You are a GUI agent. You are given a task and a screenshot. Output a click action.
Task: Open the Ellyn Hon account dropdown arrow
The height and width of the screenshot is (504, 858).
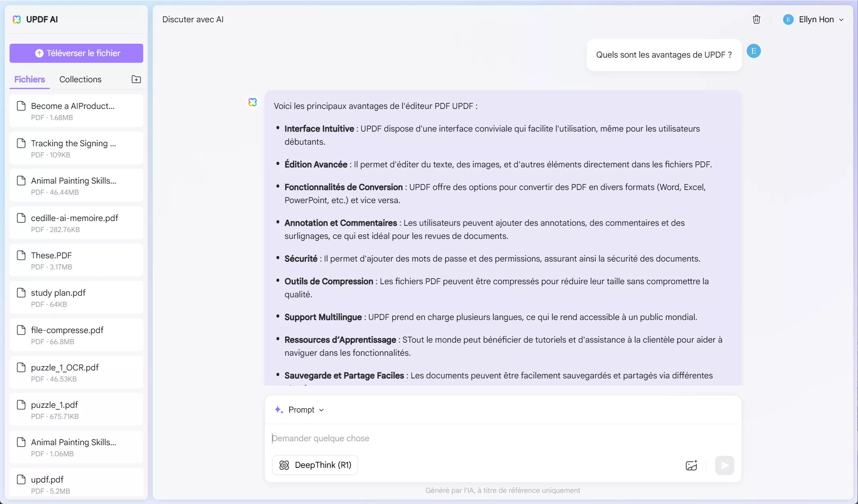click(841, 20)
